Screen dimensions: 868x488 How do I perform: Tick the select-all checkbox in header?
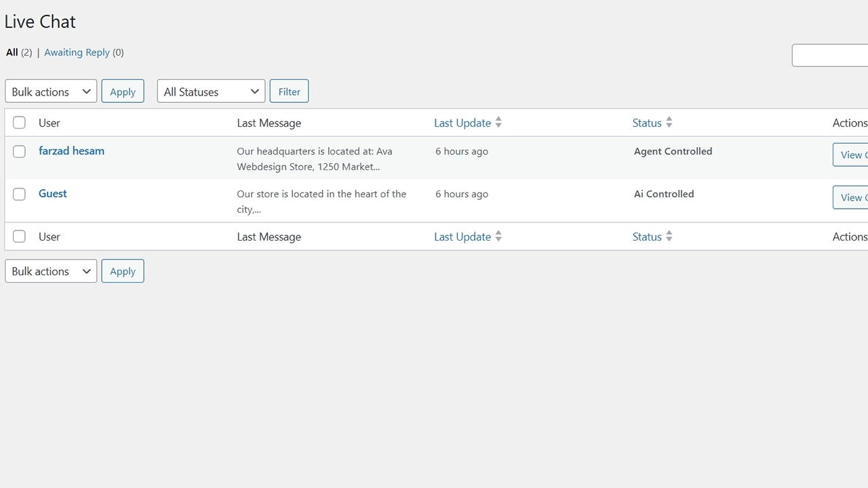tap(19, 123)
